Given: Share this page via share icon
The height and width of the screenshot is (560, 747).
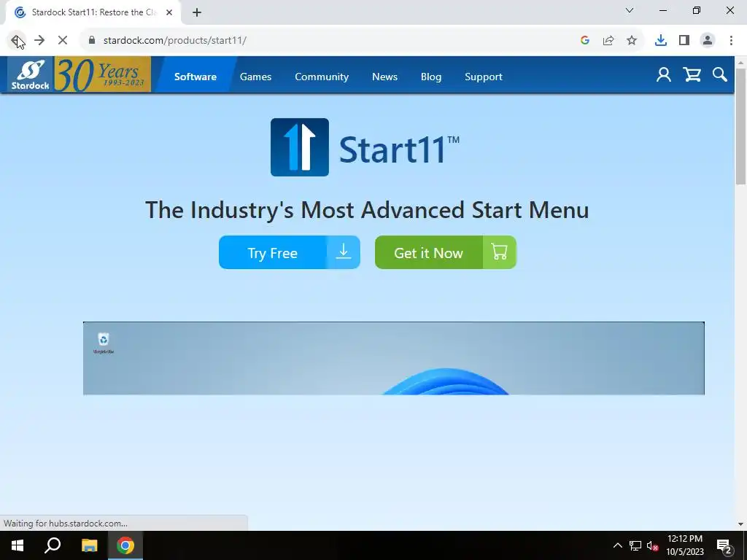Looking at the screenshot, I should click(x=608, y=41).
